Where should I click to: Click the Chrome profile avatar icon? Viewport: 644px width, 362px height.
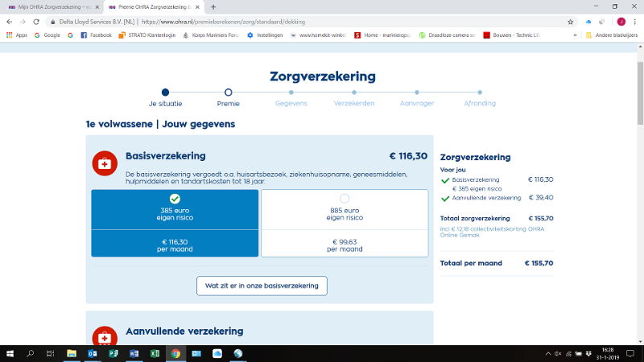620,22
